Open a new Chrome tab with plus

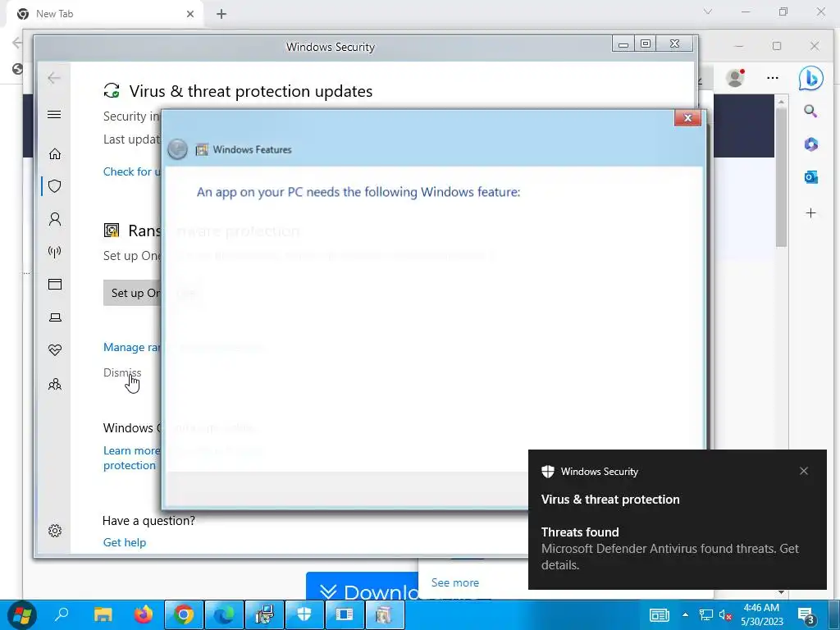221,14
